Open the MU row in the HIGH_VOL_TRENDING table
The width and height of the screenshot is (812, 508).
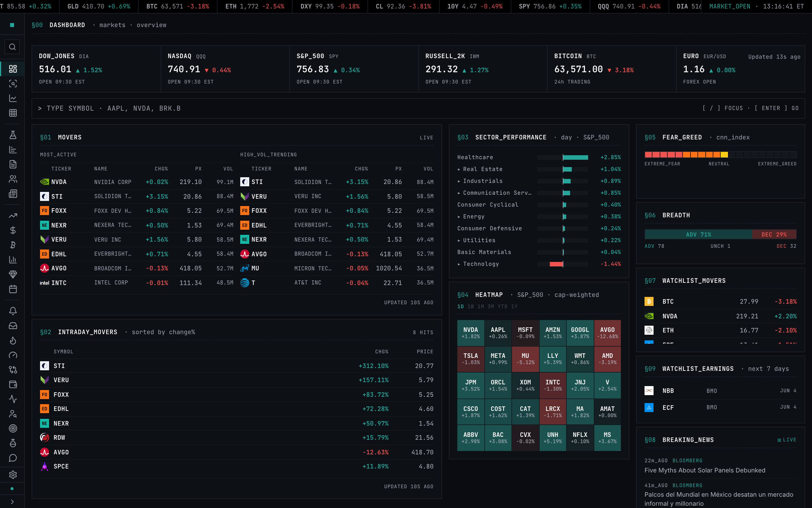[x=337, y=268]
